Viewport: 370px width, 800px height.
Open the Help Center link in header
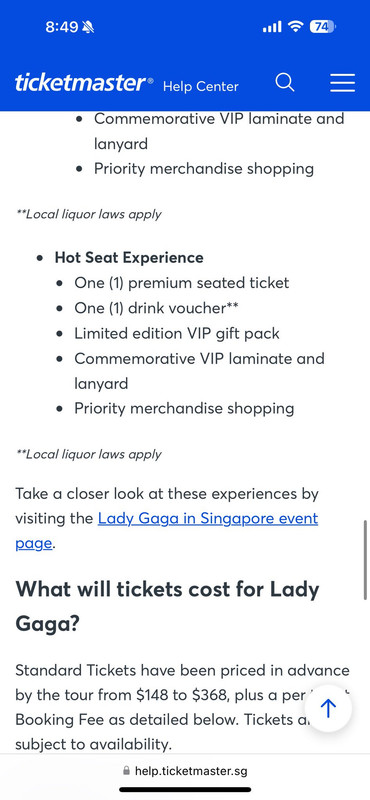tap(201, 86)
